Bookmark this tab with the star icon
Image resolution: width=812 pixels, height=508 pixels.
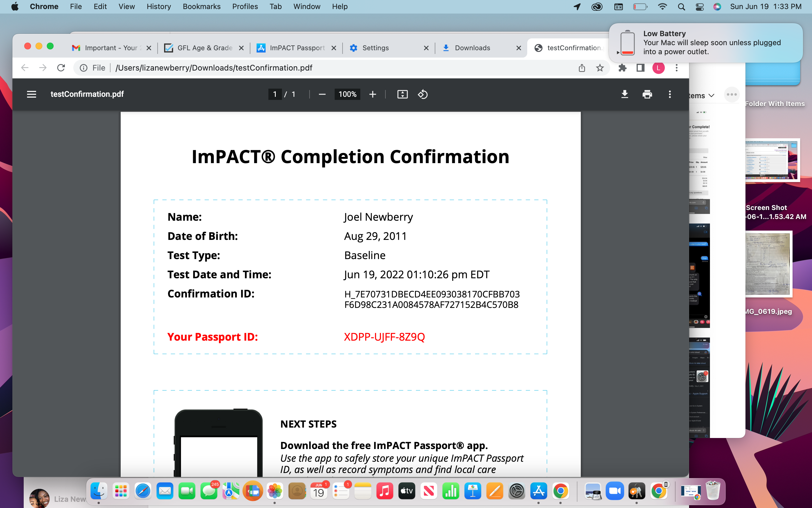point(600,68)
